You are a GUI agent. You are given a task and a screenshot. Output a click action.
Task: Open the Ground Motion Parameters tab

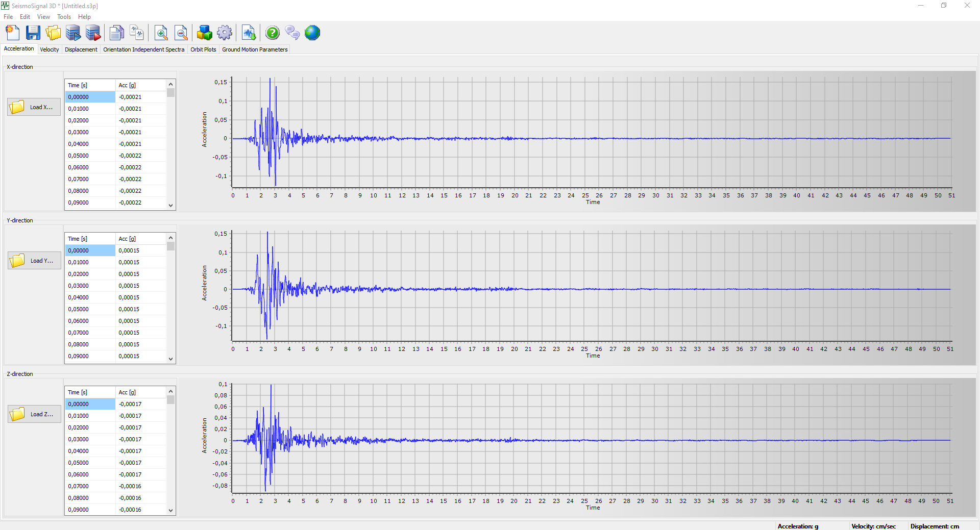point(255,49)
